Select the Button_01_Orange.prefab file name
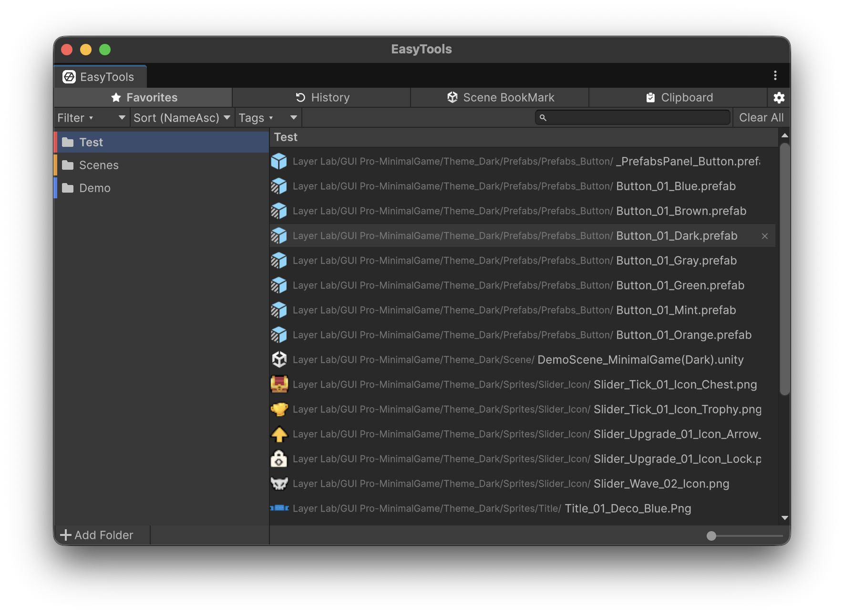 [x=684, y=335]
